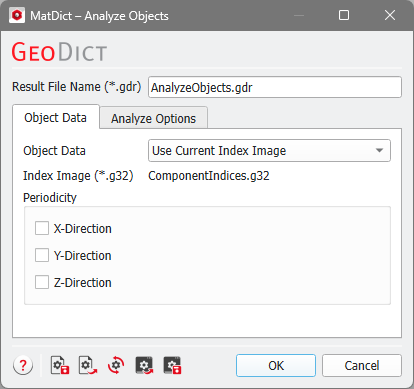The width and height of the screenshot is (414, 389).
Task: Maximize the Analyze Objects dialog window
Action: (x=344, y=15)
